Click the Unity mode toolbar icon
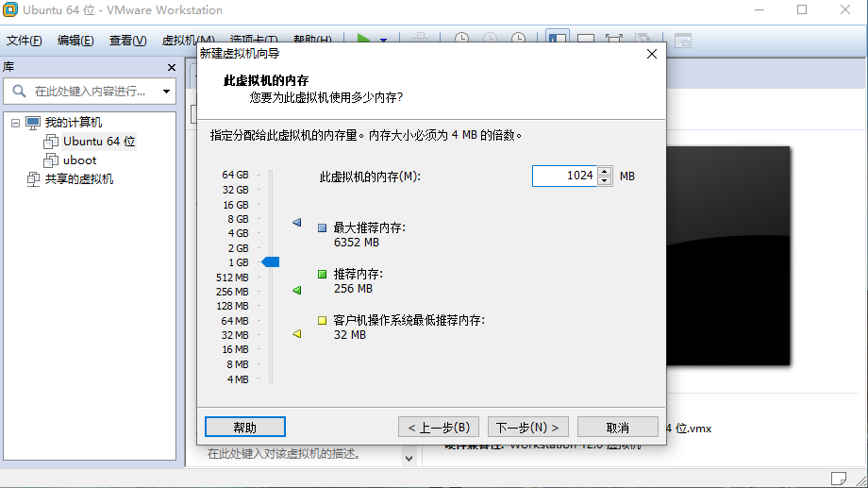The width and height of the screenshot is (868, 488). tap(643, 39)
